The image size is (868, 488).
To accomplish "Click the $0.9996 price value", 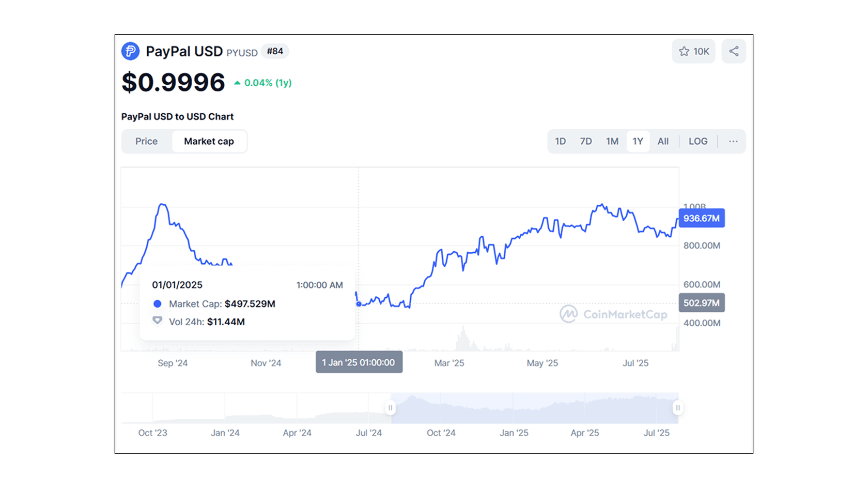I will (x=173, y=82).
